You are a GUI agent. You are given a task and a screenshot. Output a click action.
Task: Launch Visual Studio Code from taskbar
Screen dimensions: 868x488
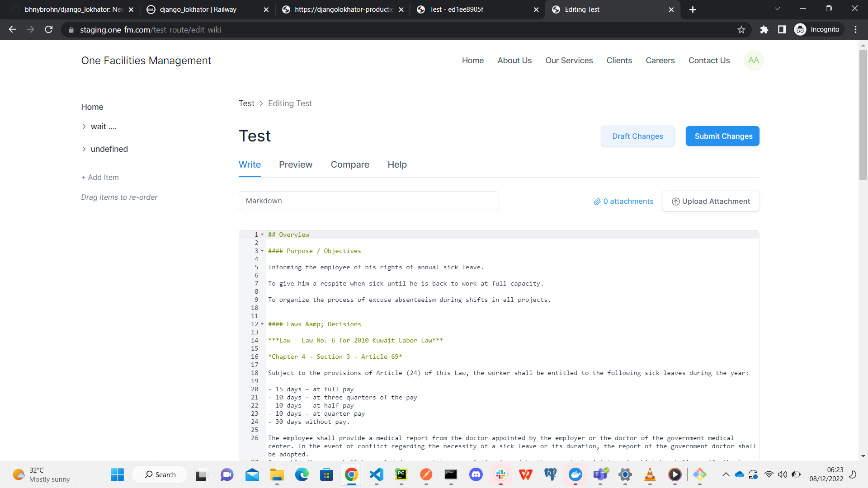coord(377,475)
